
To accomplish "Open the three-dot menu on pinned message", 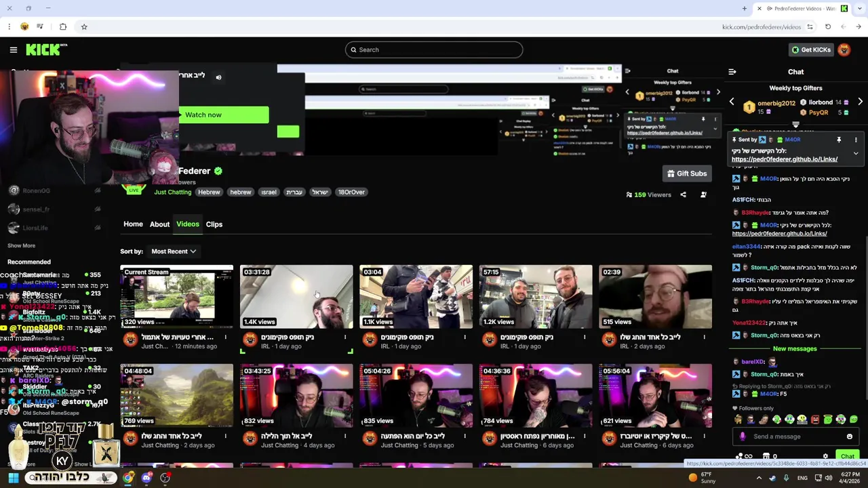I will pyautogui.click(x=856, y=140).
